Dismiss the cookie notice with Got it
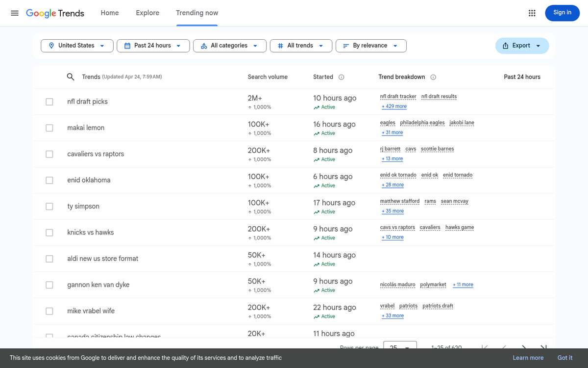The width and height of the screenshot is (588, 368). click(564, 358)
